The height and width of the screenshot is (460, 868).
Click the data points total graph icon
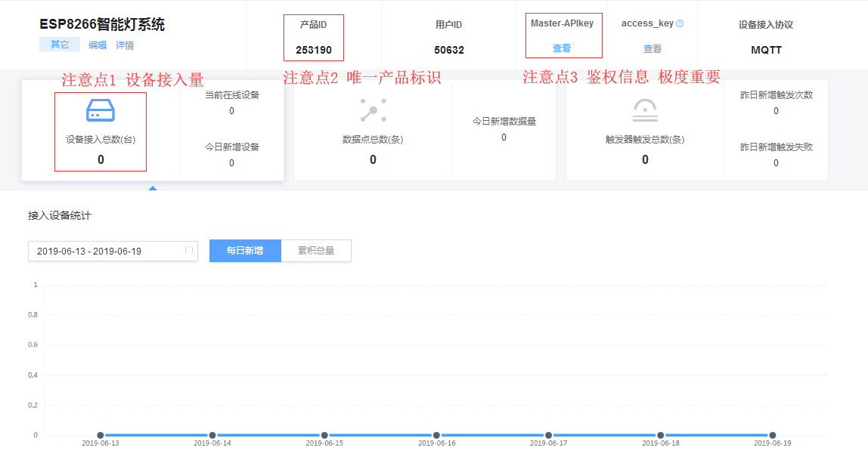(x=373, y=110)
